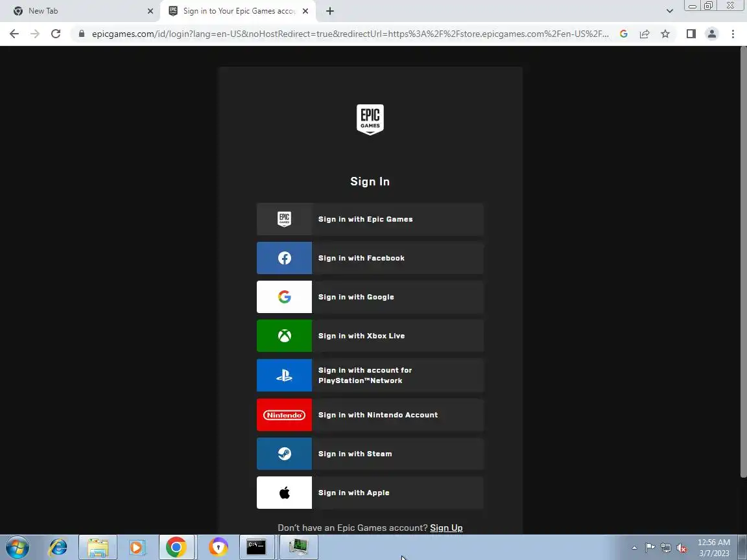Switch to the New Tab tab

(x=80, y=11)
